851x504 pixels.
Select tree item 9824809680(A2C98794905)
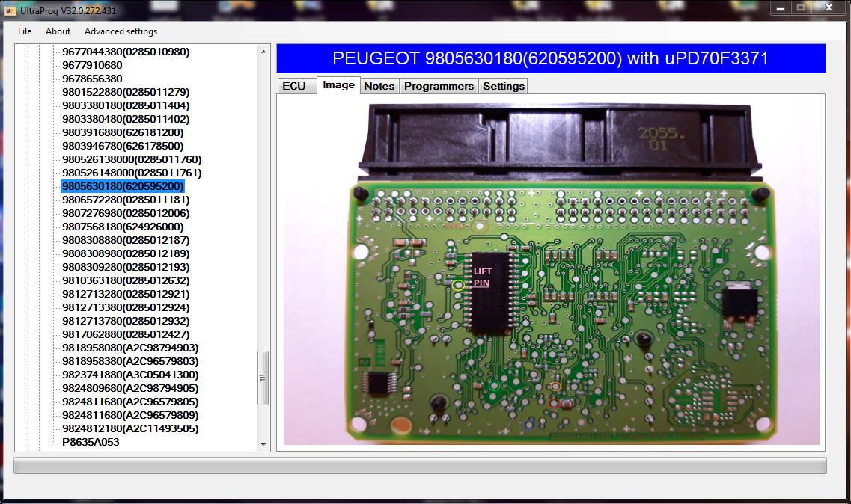point(130,388)
